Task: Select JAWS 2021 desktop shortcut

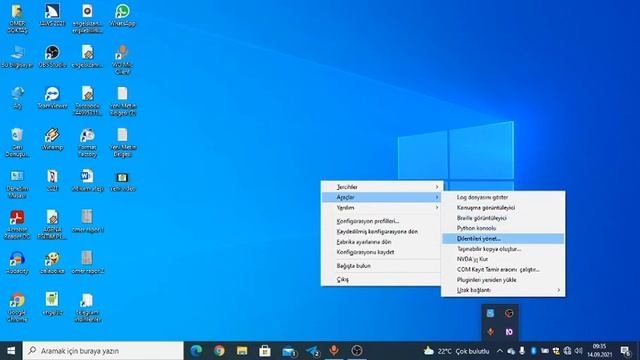Action: (x=52, y=16)
